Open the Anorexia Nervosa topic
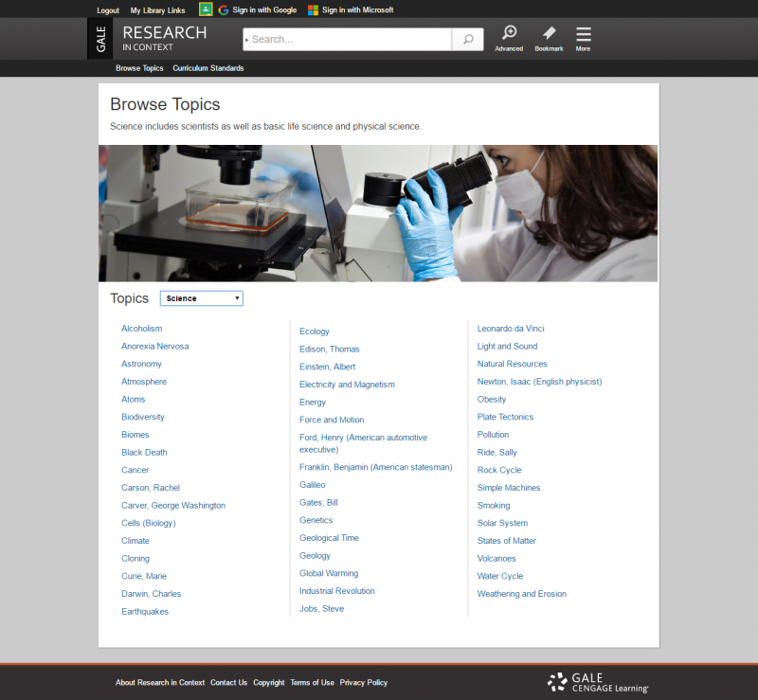758x700 pixels. (x=155, y=346)
